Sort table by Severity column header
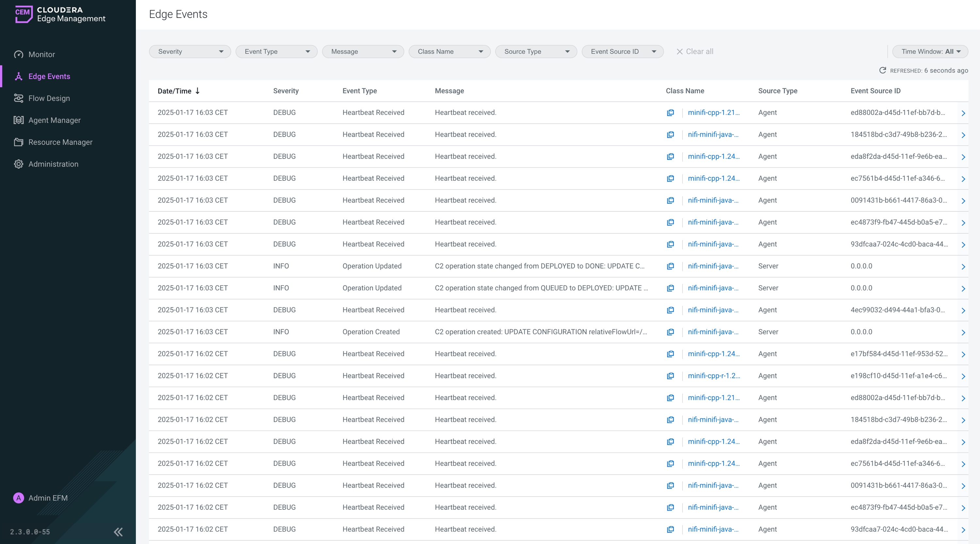This screenshot has height=544, width=980. point(286,91)
